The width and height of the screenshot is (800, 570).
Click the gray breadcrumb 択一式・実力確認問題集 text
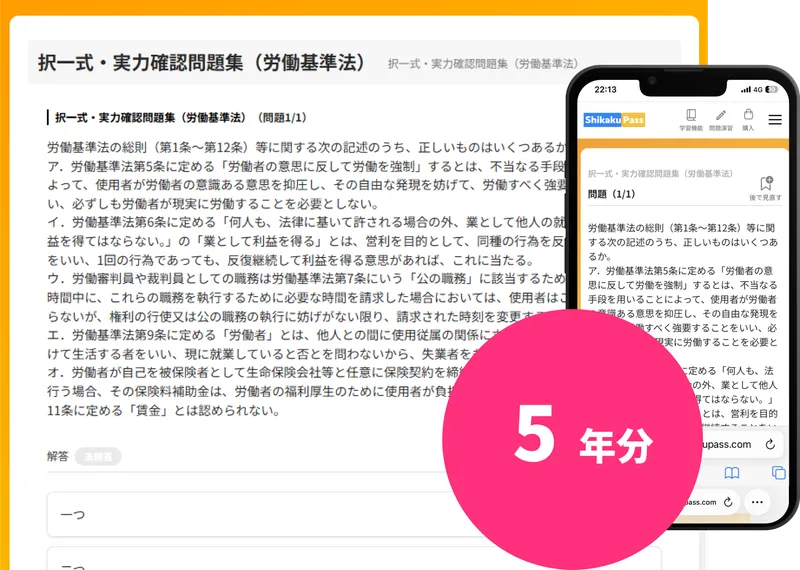pyautogui.click(x=483, y=64)
